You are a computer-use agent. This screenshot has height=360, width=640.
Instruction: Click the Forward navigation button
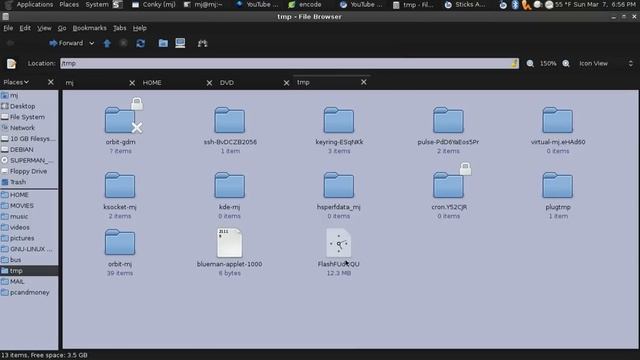[x=66, y=43]
